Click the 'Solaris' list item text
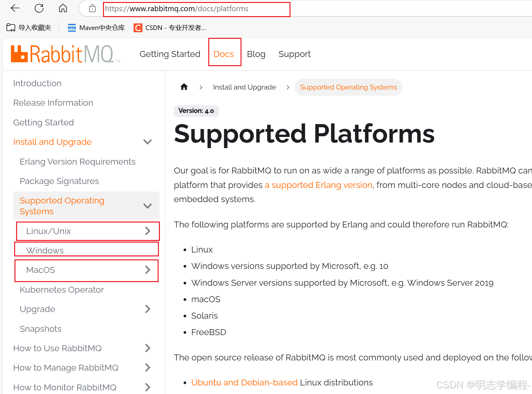The width and height of the screenshot is (532, 394). pos(204,316)
